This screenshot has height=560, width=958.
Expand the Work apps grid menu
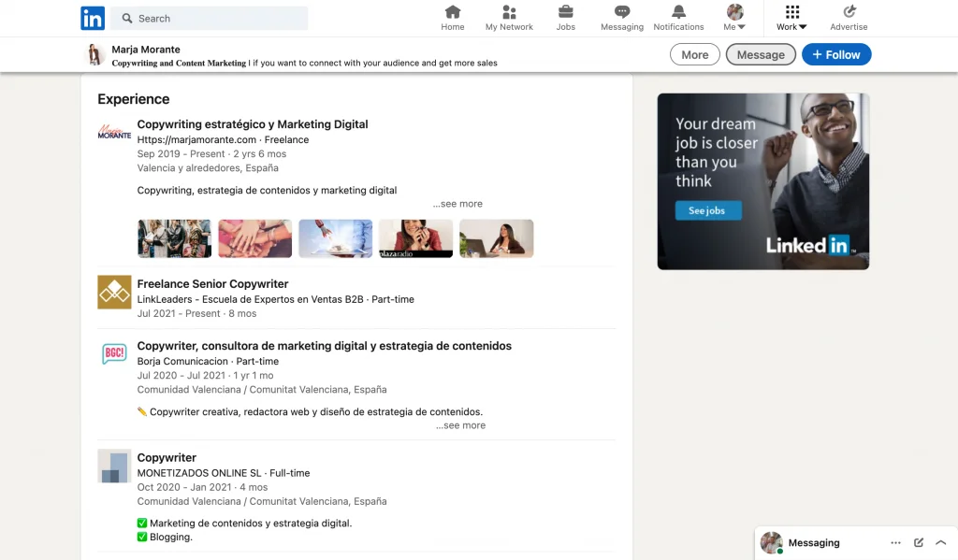point(791,19)
